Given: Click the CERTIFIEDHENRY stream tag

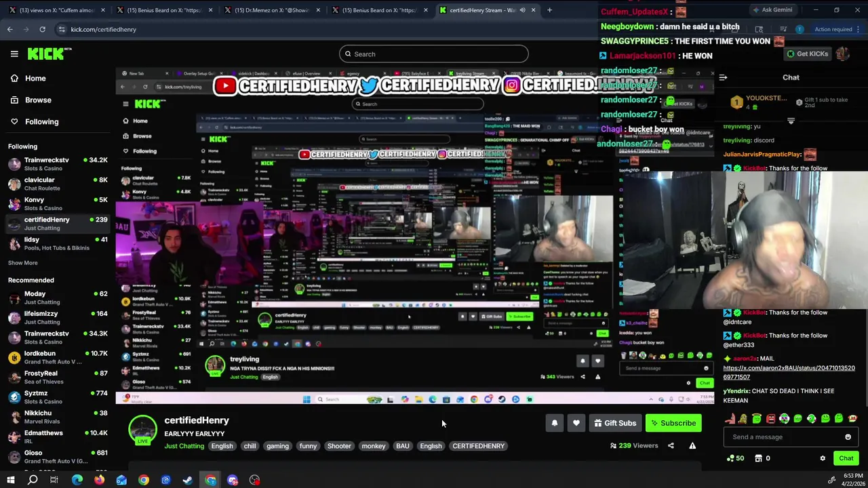Looking at the screenshot, I should coord(478,446).
